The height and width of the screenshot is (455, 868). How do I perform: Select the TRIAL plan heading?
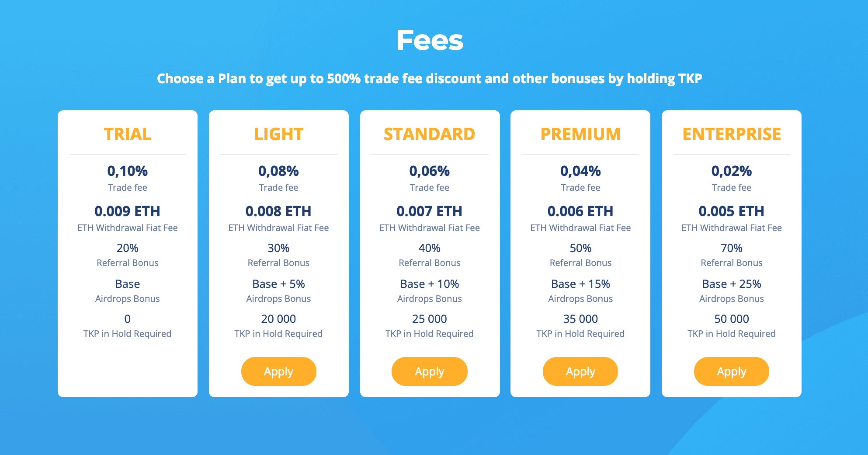[x=127, y=134]
